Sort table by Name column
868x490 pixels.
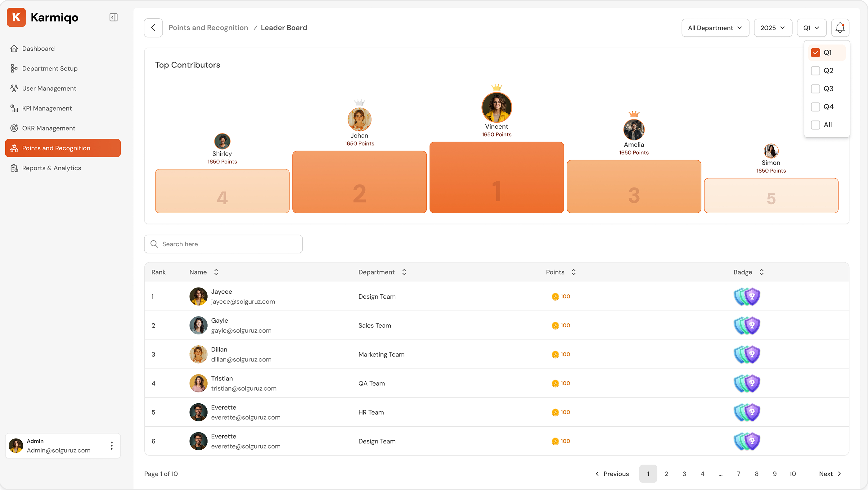216,272
